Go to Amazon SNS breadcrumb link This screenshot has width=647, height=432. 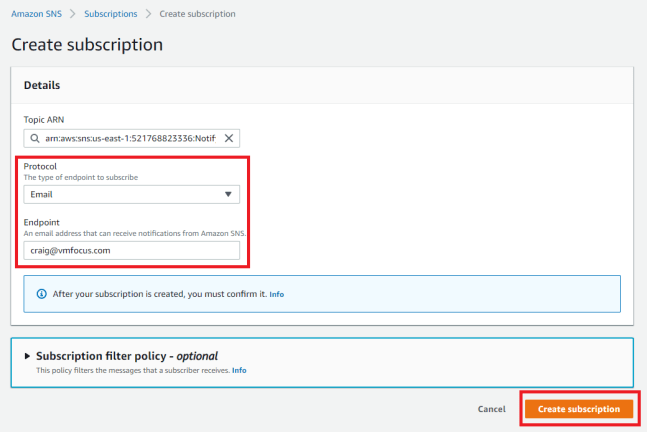click(36, 14)
